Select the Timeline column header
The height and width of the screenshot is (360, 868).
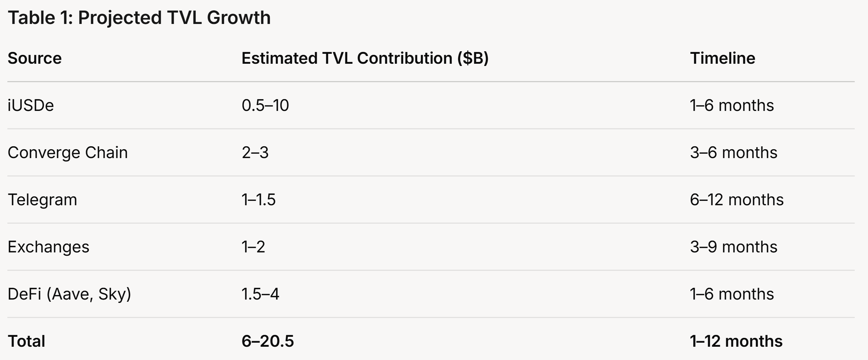(722, 58)
